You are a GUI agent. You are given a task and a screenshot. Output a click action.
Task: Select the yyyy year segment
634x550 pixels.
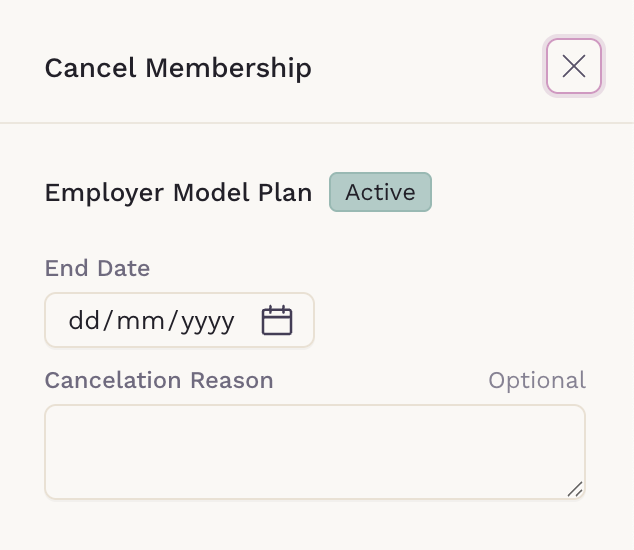(x=207, y=322)
